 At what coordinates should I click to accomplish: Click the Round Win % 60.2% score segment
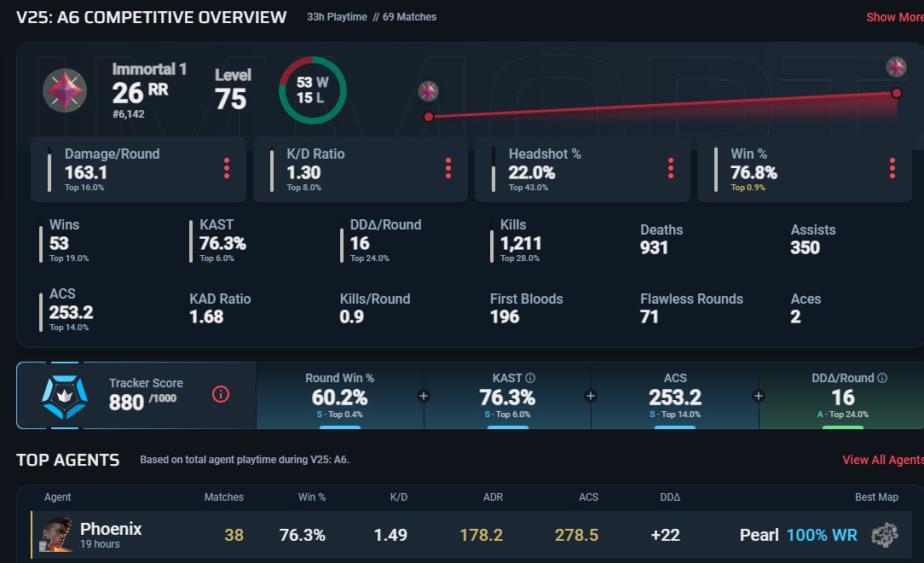340,396
